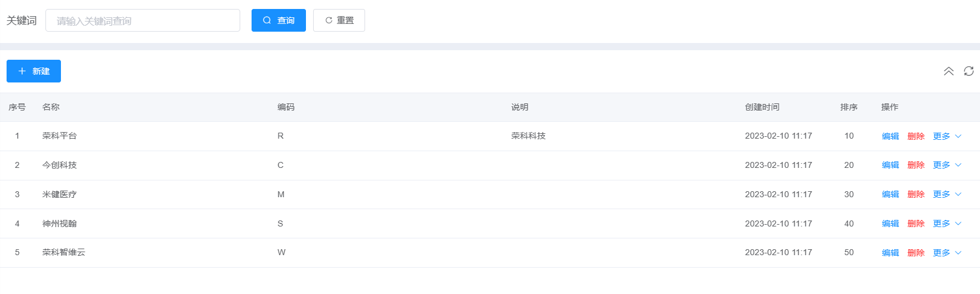Click the 查询 search button

pyautogui.click(x=278, y=20)
